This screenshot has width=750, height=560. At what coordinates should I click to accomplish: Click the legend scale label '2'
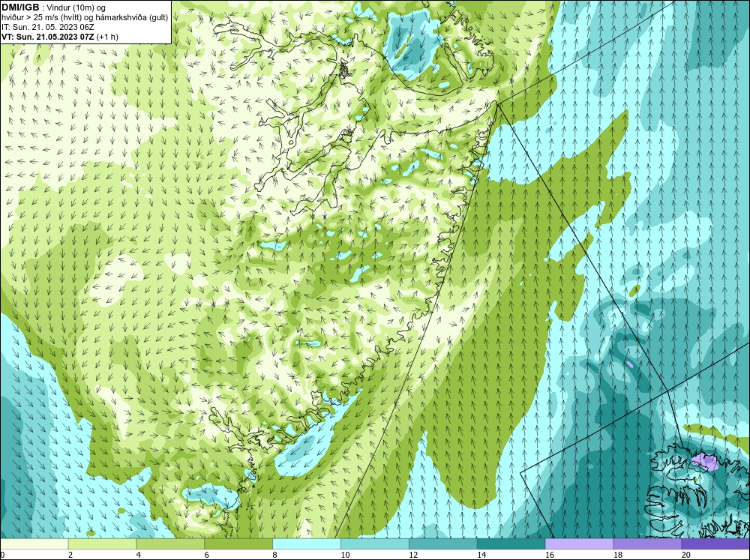pos(70,555)
